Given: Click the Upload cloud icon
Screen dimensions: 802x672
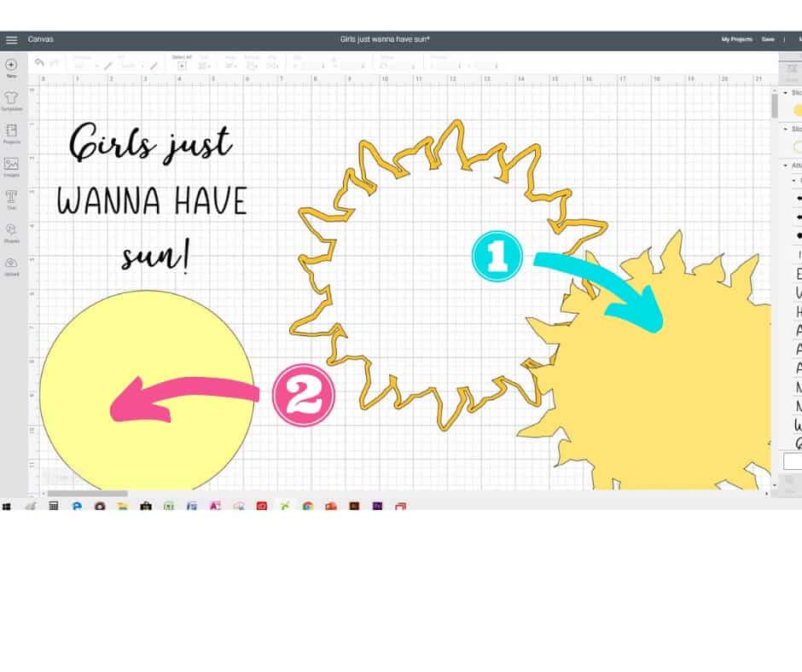Looking at the screenshot, I should 11,263.
